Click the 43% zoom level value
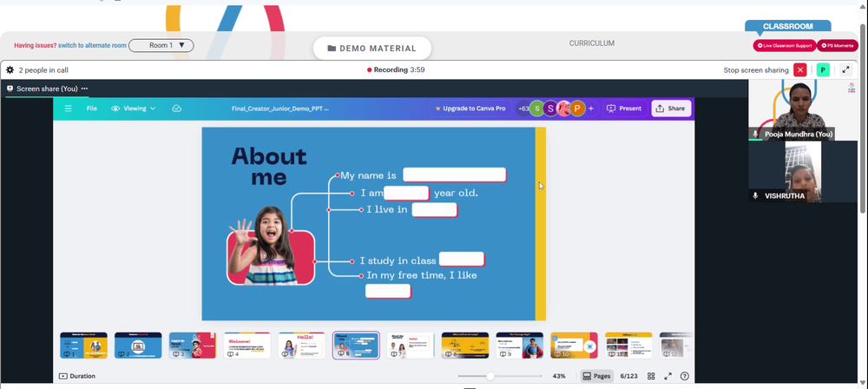868x389 pixels. coord(559,376)
